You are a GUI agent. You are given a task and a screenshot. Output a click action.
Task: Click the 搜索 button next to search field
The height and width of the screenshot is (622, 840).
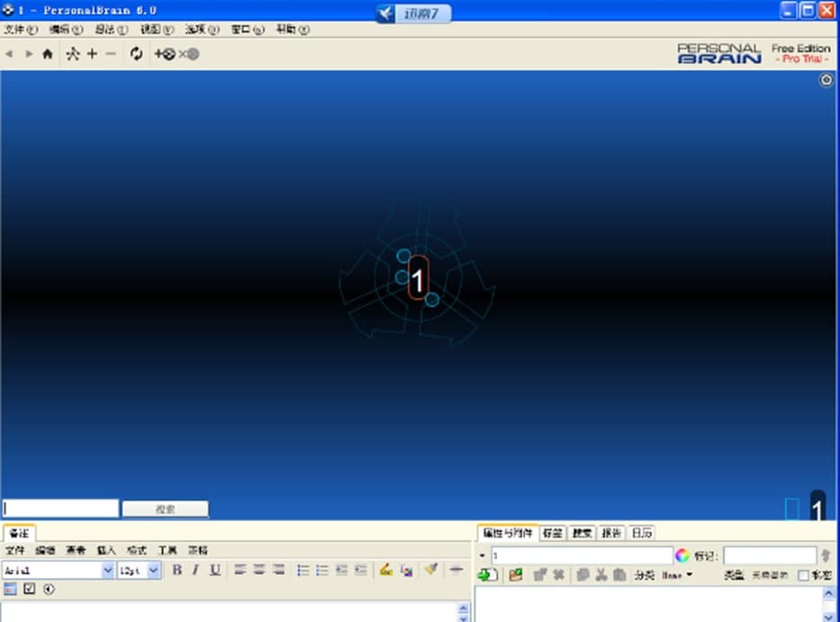pyautogui.click(x=165, y=509)
